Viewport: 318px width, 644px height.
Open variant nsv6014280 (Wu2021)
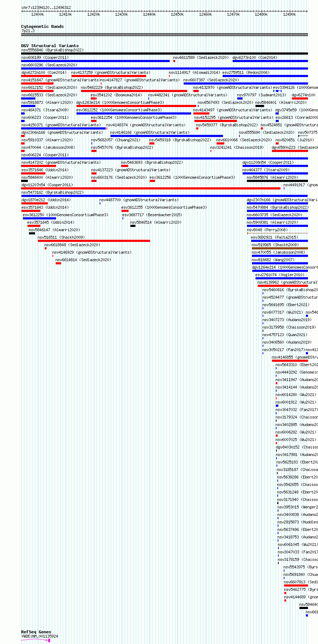point(296,395)
